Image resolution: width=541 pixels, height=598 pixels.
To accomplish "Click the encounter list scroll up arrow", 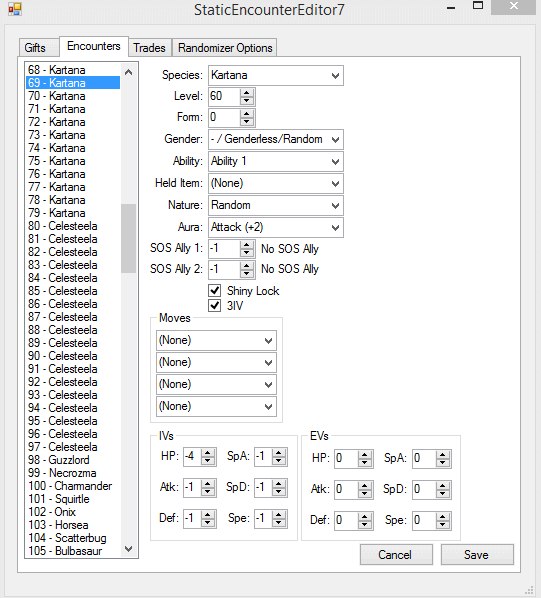I will [128, 72].
